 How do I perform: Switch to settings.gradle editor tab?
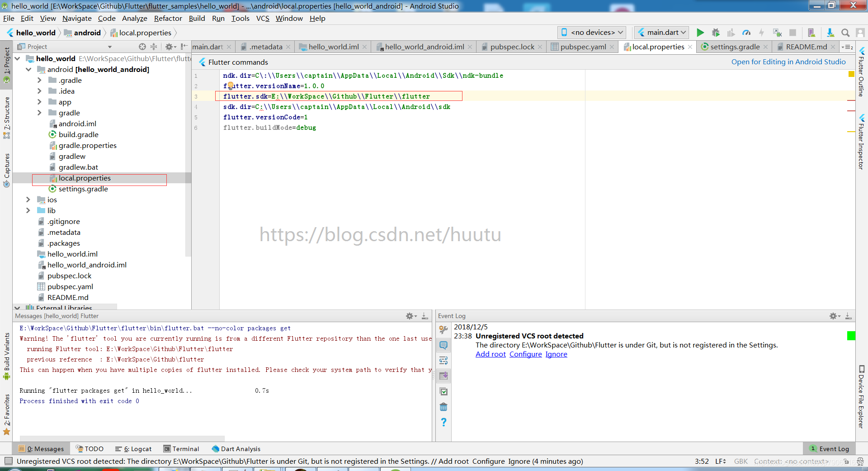pos(734,47)
